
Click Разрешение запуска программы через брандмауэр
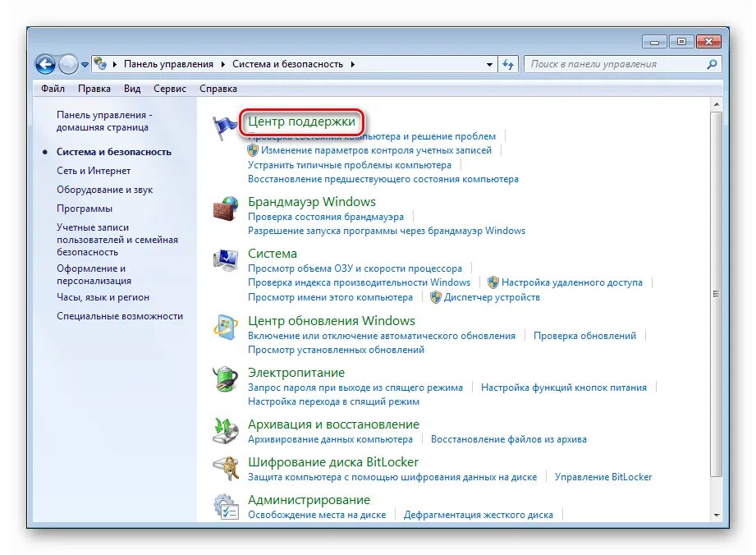click(387, 231)
